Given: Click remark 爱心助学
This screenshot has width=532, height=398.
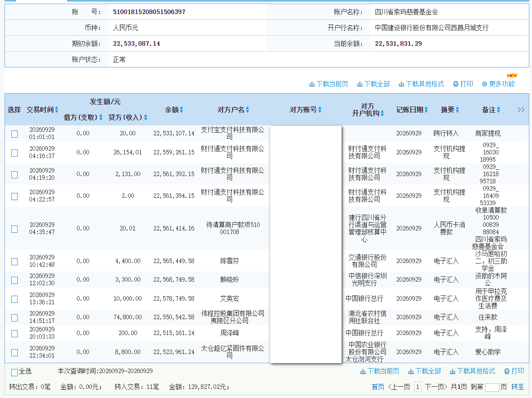Looking at the screenshot, I should pos(488,352).
